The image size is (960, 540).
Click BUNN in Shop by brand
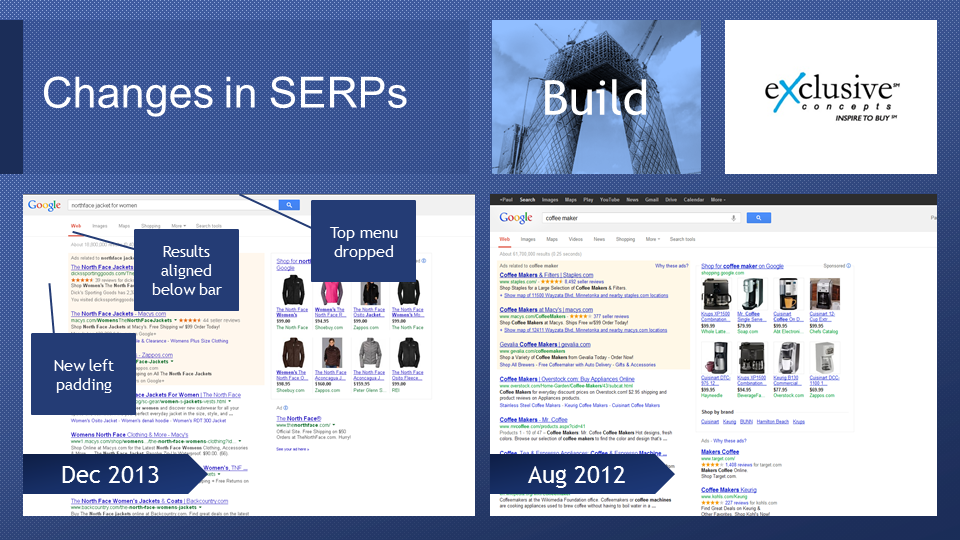click(746, 421)
